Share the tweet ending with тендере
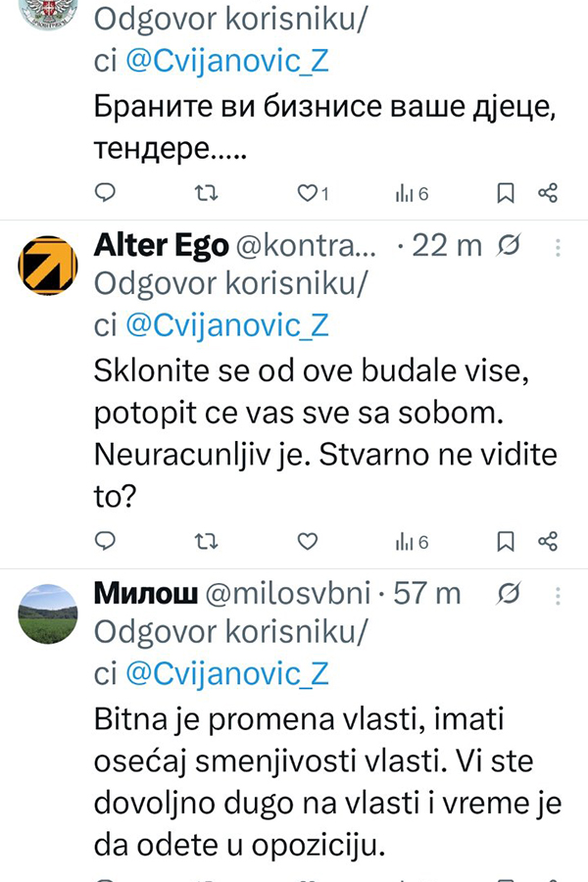588x882 pixels. pos(549,193)
